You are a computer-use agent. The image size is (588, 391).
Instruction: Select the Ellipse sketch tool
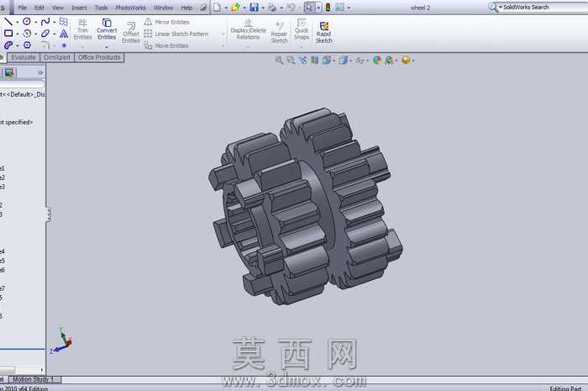45,34
